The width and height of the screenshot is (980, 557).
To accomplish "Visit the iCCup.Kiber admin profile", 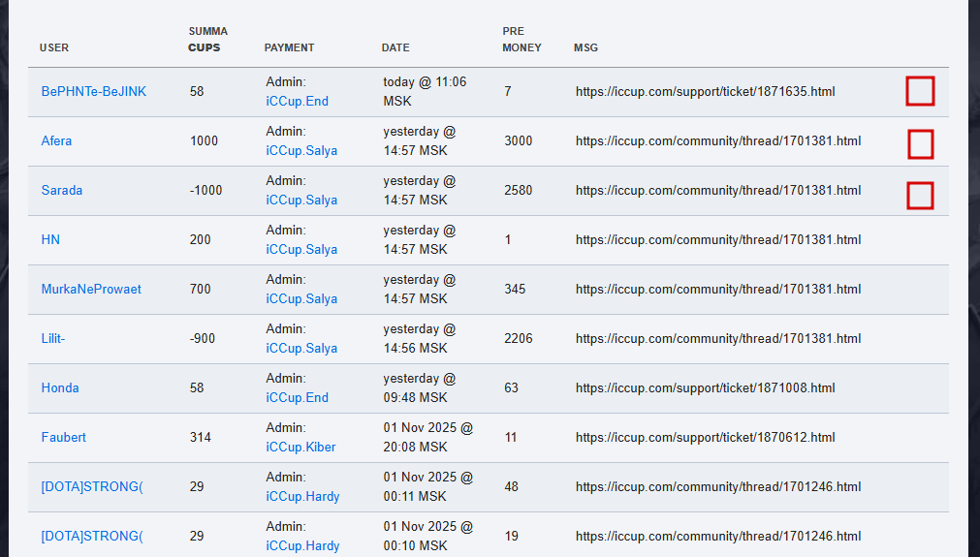I will coord(300,447).
